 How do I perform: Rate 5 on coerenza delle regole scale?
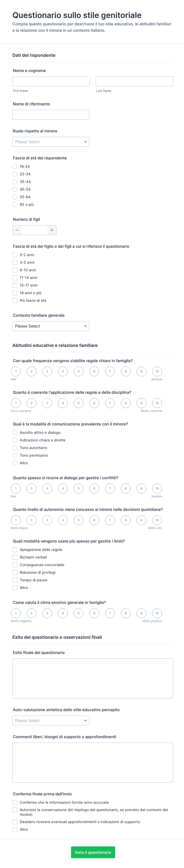click(79, 403)
